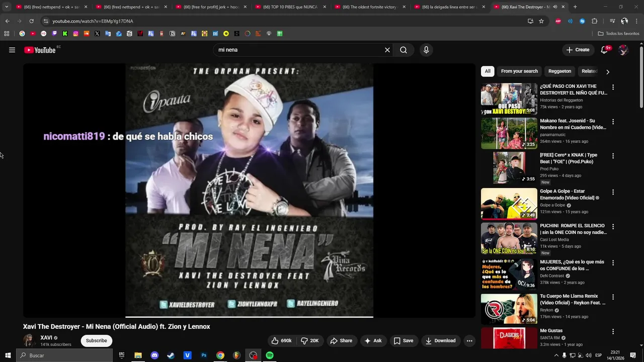Open the Shazam extension

click(582, 21)
